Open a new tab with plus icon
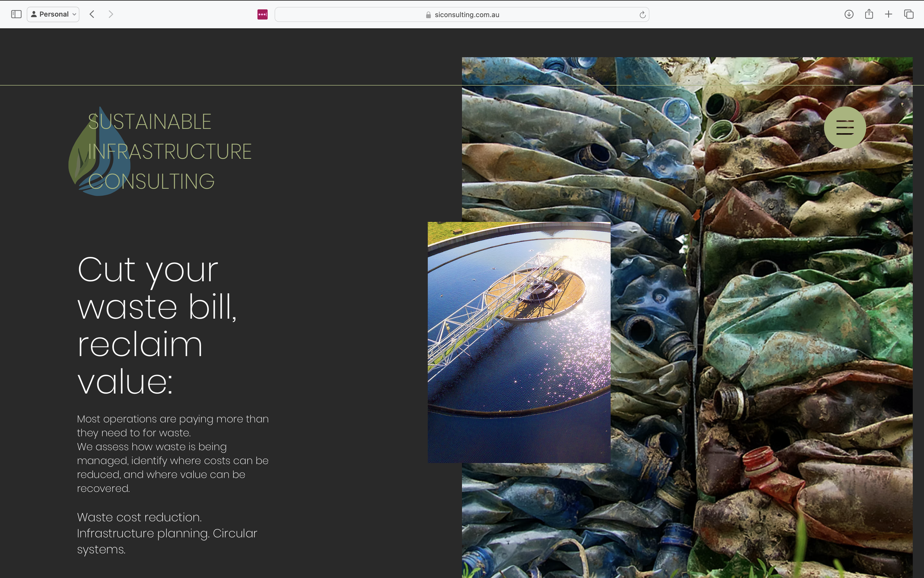The height and width of the screenshot is (578, 924). point(889,14)
